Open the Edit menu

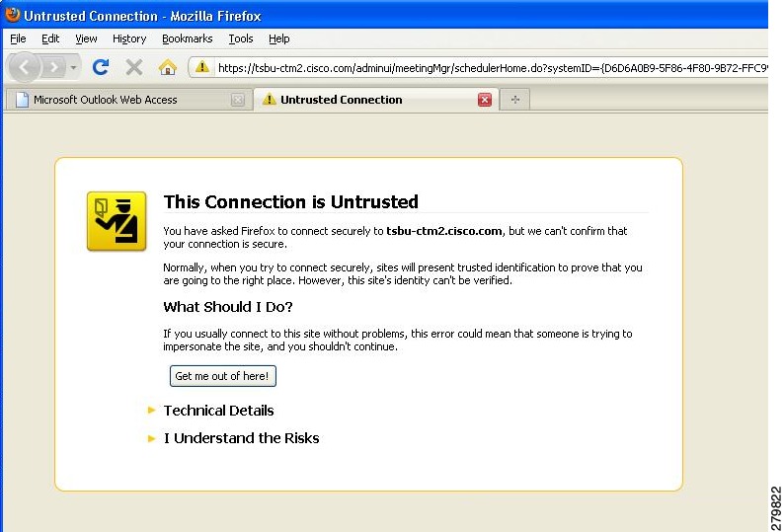(50, 38)
